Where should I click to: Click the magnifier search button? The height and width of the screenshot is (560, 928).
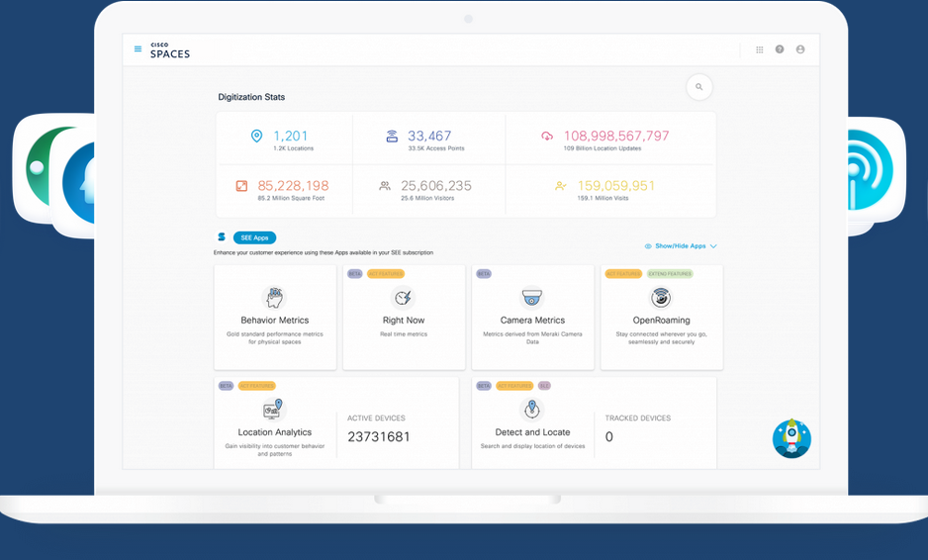(x=699, y=87)
